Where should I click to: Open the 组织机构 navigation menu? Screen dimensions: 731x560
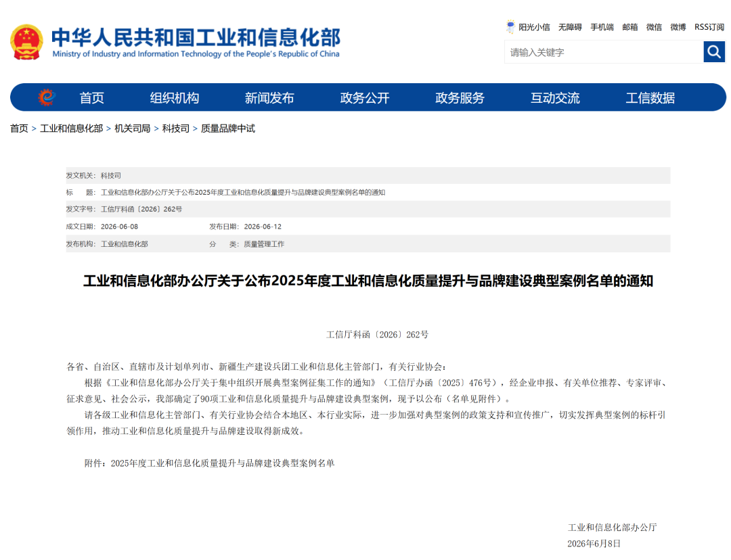coord(175,98)
